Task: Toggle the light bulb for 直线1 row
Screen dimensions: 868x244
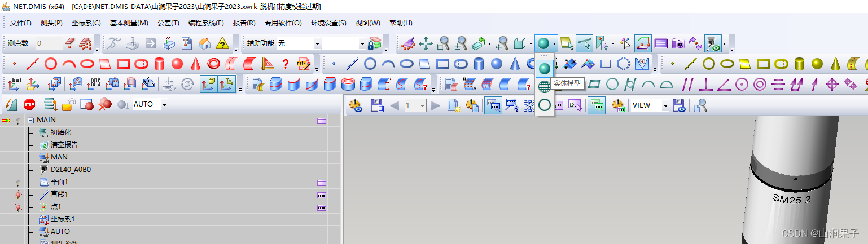Action: pos(18,195)
